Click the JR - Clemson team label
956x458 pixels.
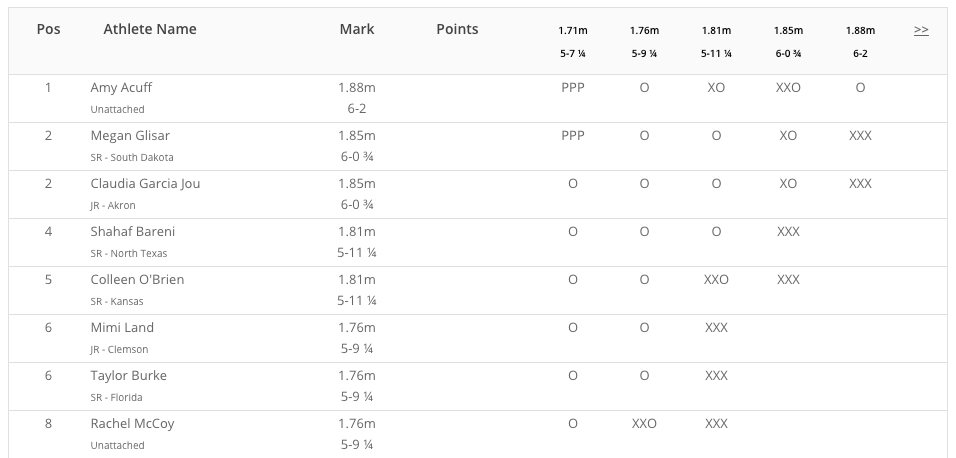(x=119, y=349)
